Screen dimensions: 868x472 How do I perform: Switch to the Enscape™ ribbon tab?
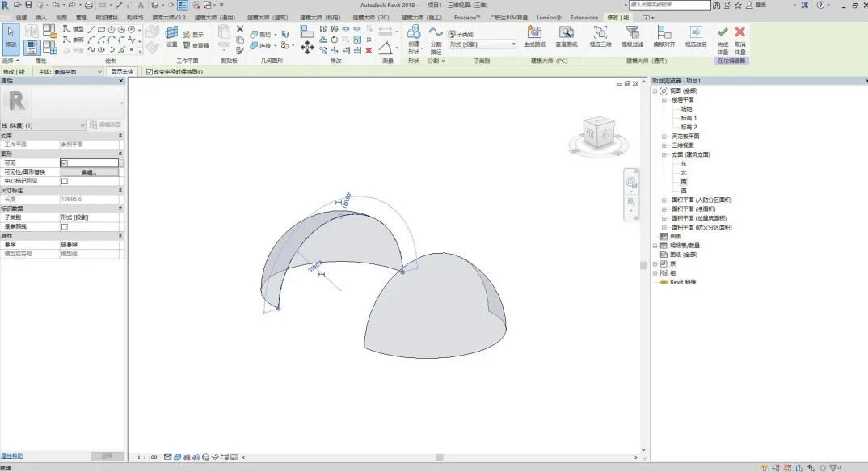pos(466,17)
